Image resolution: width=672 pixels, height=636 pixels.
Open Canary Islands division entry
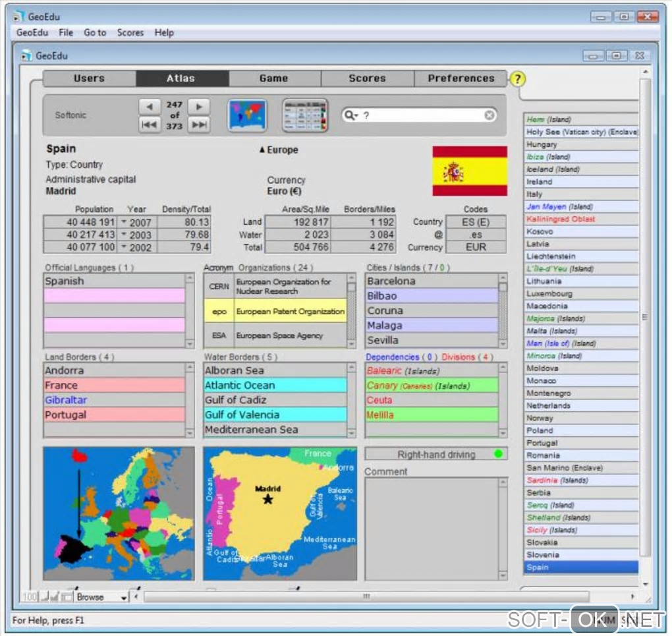tap(432, 385)
